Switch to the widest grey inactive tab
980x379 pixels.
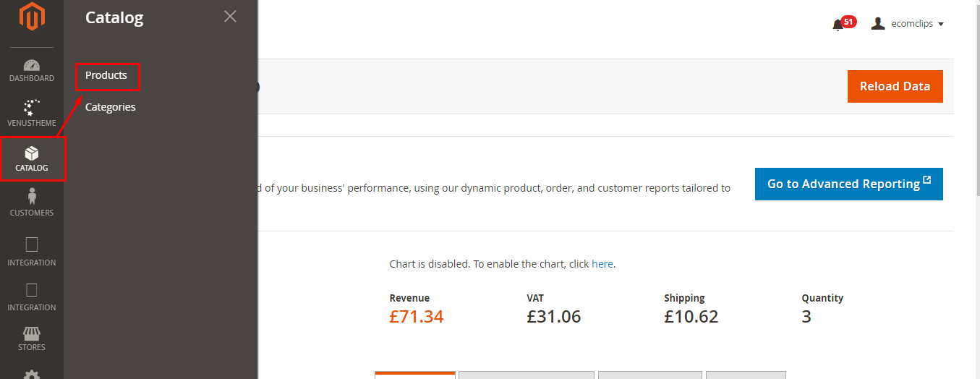pyautogui.click(x=526, y=375)
